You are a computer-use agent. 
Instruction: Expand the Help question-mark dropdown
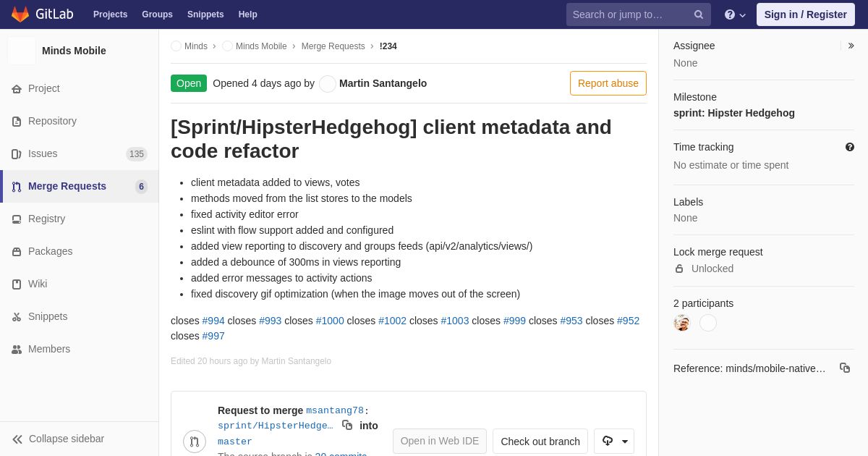tap(735, 14)
